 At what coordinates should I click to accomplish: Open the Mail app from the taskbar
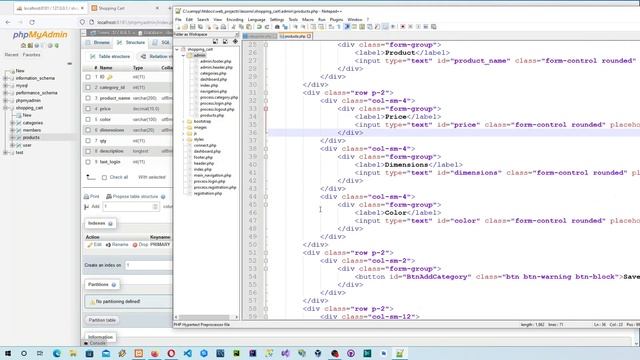pos(106,353)
